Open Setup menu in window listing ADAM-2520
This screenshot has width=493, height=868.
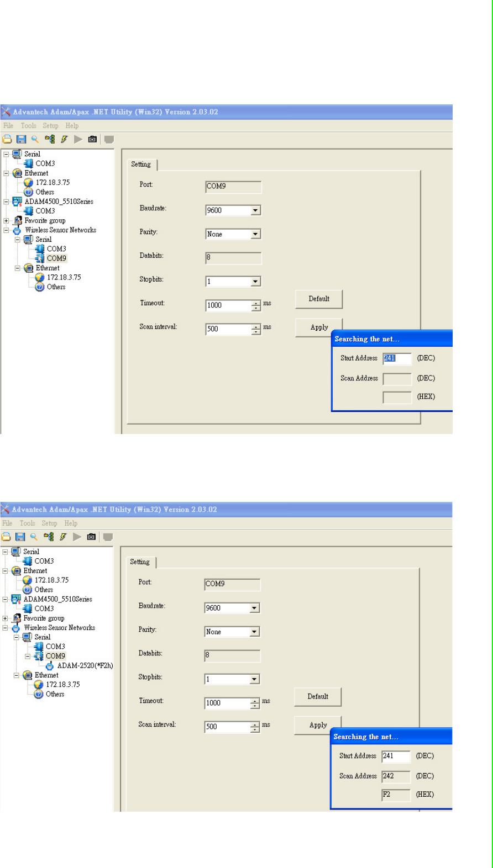49,523
